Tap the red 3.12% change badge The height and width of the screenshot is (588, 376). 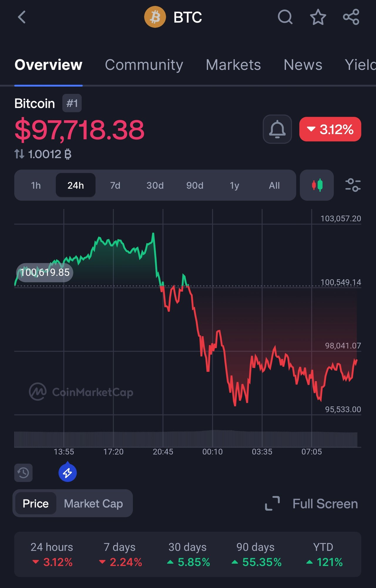click(330, 129)
